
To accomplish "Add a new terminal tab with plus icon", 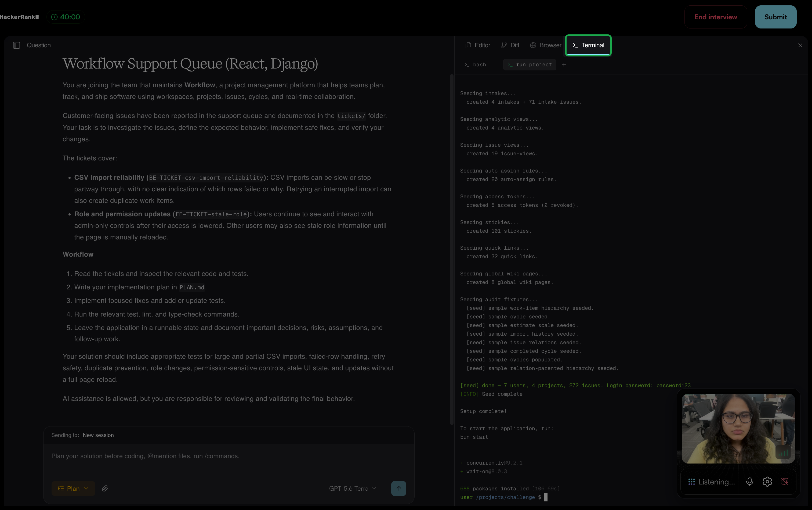I will [x=564, y=65].
